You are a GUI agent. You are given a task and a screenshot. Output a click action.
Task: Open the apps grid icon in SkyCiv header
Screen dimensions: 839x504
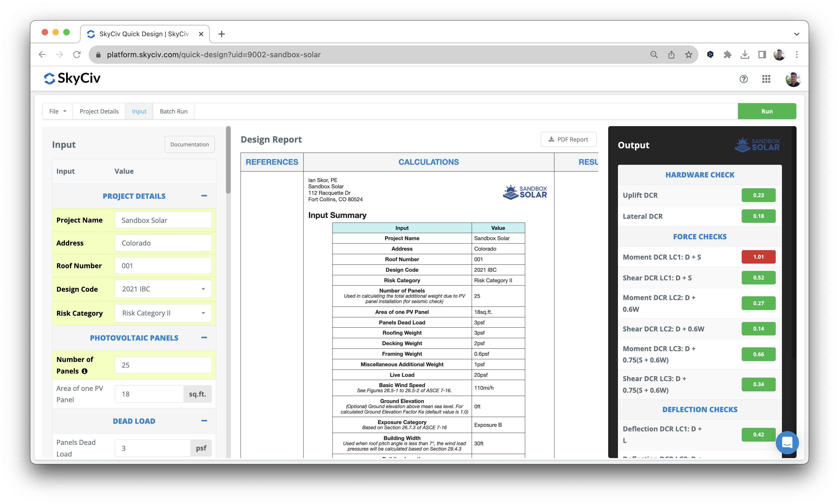pos(766,79)
